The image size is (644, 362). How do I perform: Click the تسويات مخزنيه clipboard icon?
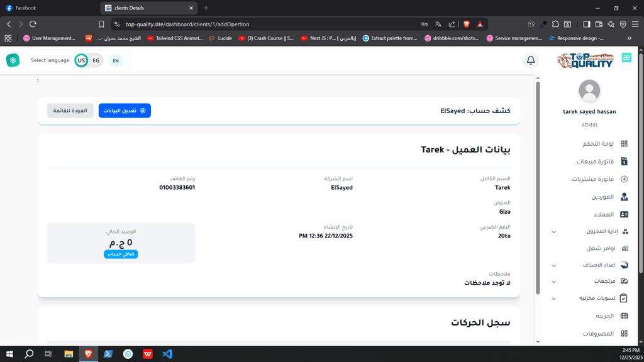[623, 298]
